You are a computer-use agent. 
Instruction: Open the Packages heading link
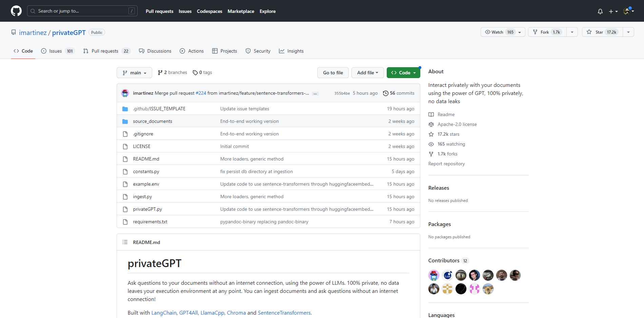[x=439, y=224]
